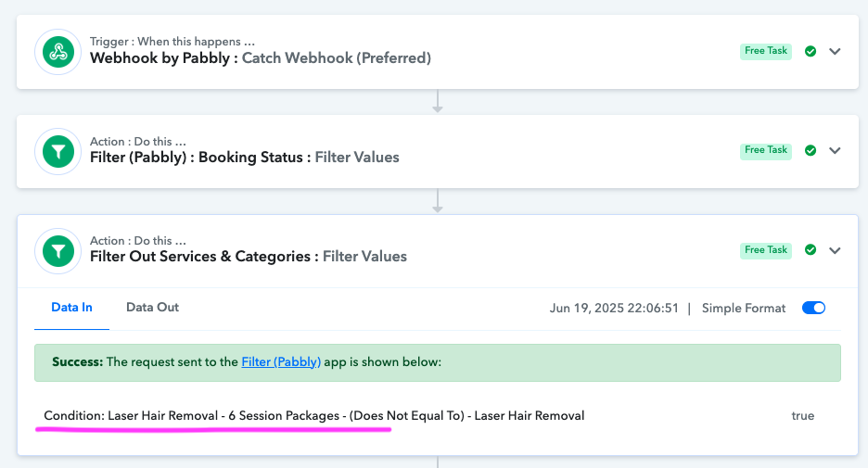Click Free Task badge on Webhook step

coord(766,51)
